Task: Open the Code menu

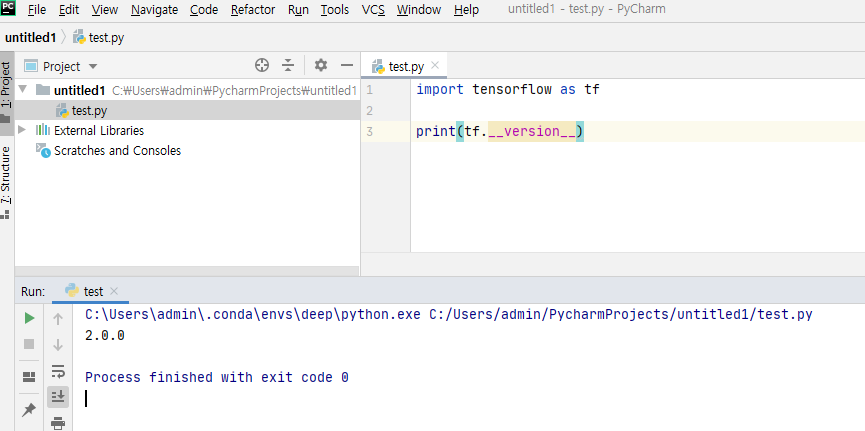Action: pyautogui.click(x=204, y=9)
